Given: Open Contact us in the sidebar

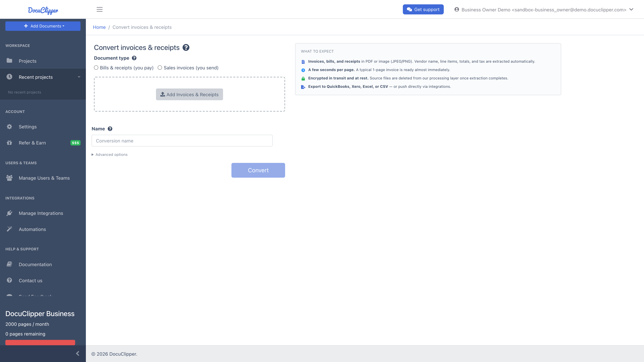Looking at the screenshot, I should pyautogui.click(x=43, y=281).
